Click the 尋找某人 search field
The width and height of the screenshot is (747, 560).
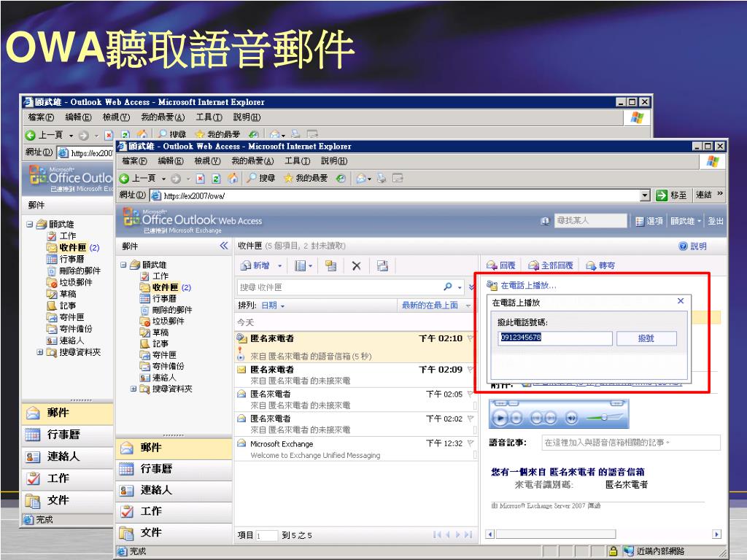(591, 221)
